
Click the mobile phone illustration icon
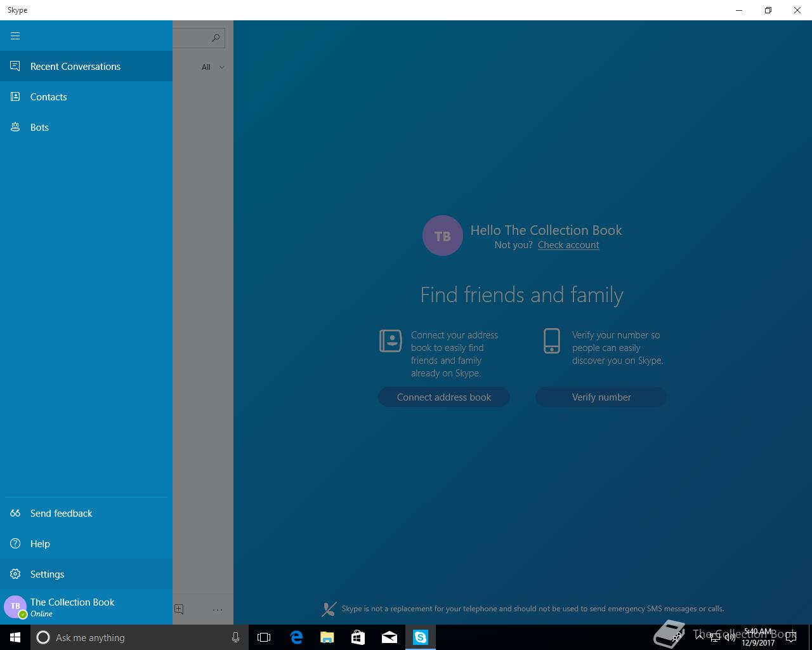click(552, 341)
